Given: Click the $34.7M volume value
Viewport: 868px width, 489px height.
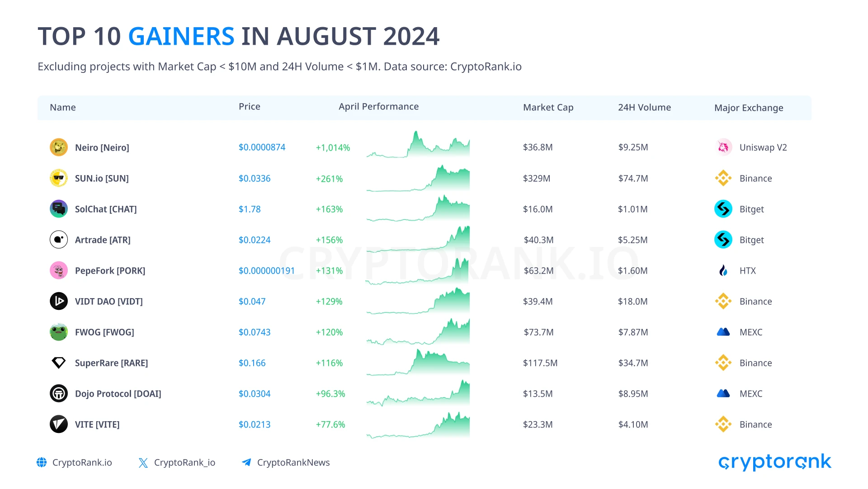Looking at the screenshot, I should 633,363.
